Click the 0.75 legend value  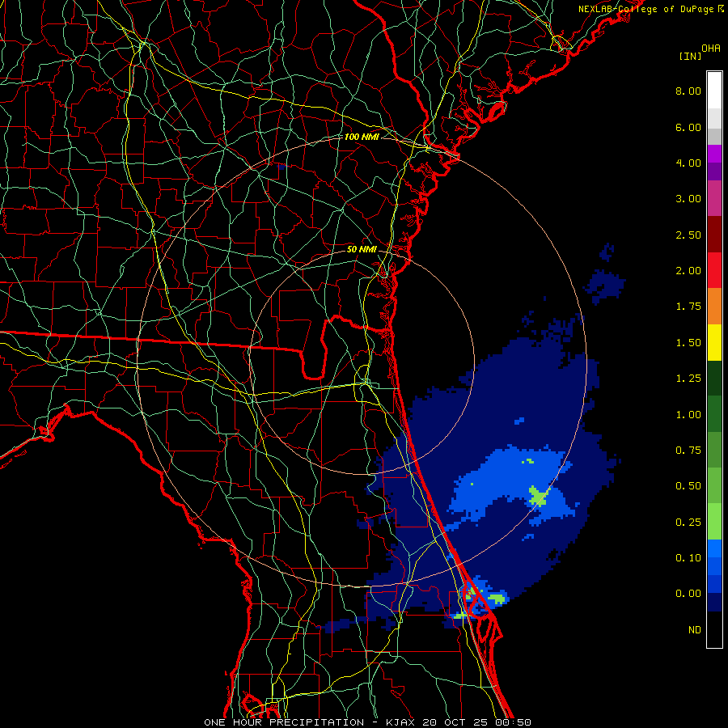coord(688,451)
